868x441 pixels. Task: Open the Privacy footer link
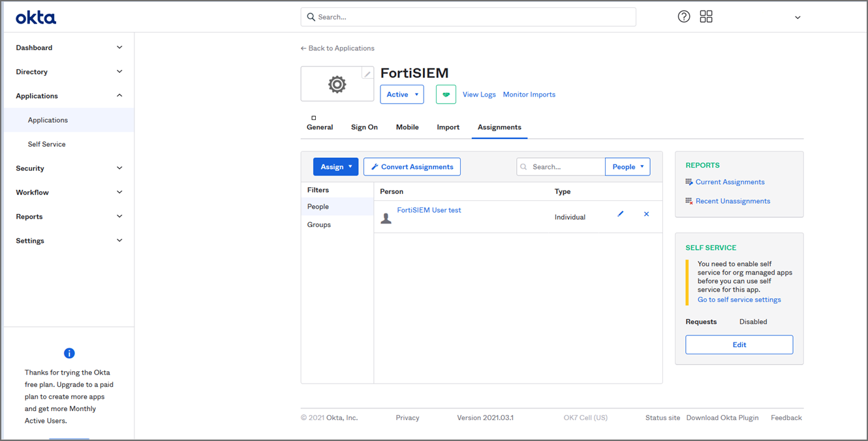point(407,418)
